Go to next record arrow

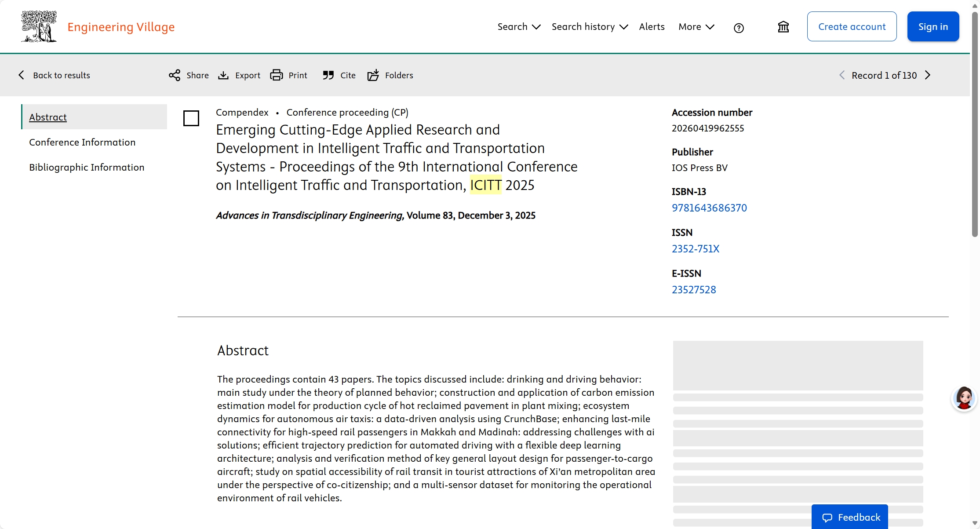[x=928, y=75]
